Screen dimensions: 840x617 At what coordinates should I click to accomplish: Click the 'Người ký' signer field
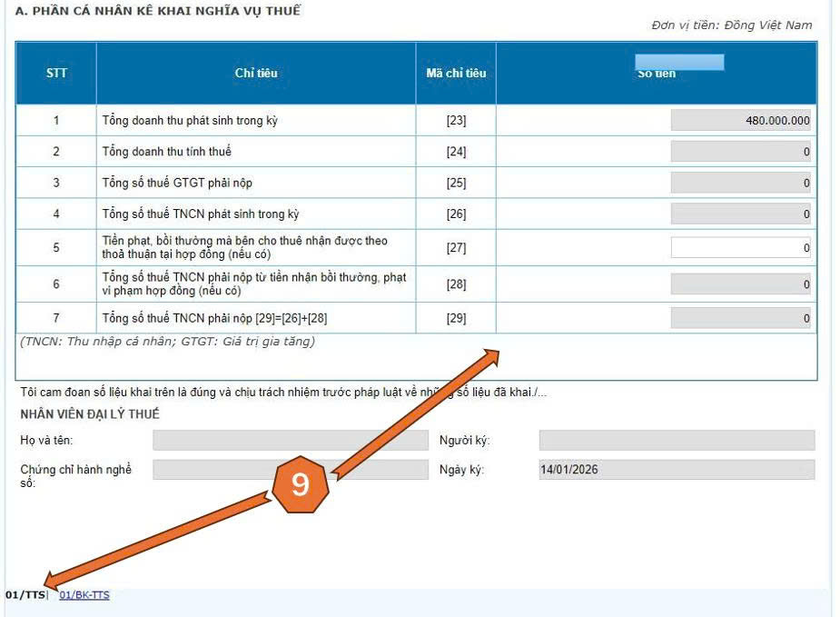click(x=677, y=441)
